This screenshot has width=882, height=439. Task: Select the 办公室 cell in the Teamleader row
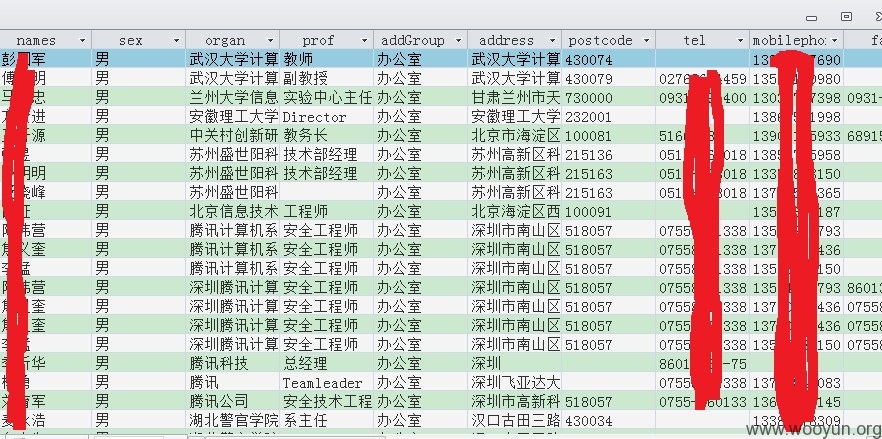point(420,383)
